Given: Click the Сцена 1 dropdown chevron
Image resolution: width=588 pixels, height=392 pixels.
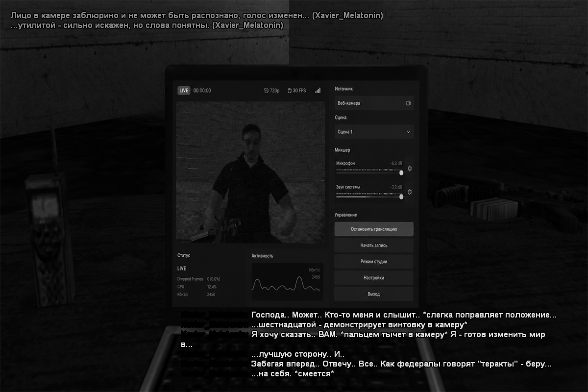Looking at the screenshot, I should (408, 132).
